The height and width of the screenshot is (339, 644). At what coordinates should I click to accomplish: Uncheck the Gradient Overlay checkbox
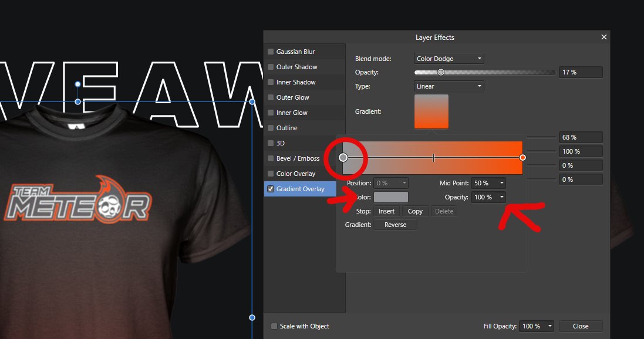[x=271, y=189]
